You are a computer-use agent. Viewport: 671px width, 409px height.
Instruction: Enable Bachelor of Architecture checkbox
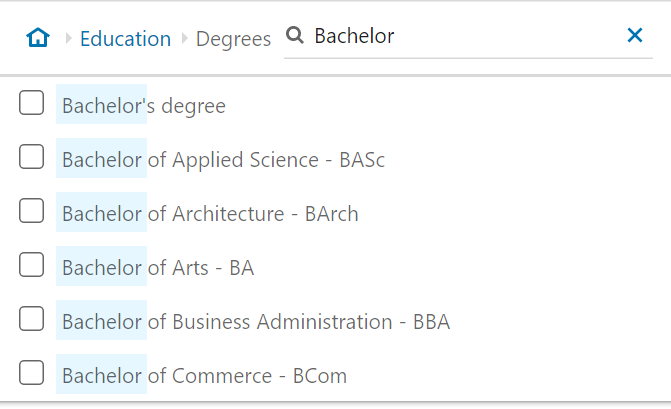click(x=31, y=210)
